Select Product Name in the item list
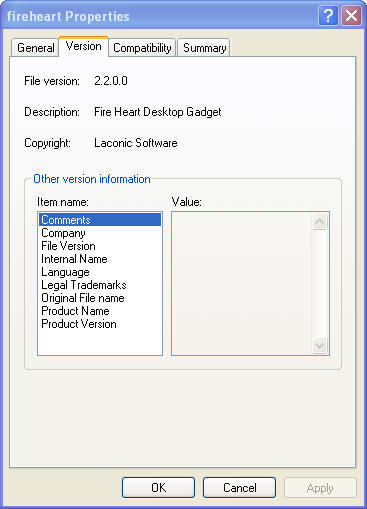This screenshot has width=367, height=509. (x=100, y=311)
